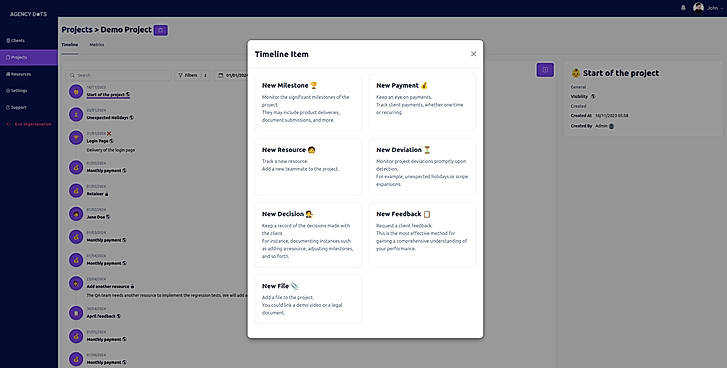
Task: Choose the New Decision card
Action: click(308, 235)
